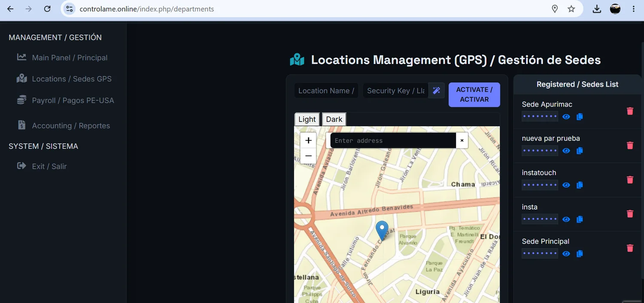
Task: Copy the instatouch security key
Action: [580, 185]
